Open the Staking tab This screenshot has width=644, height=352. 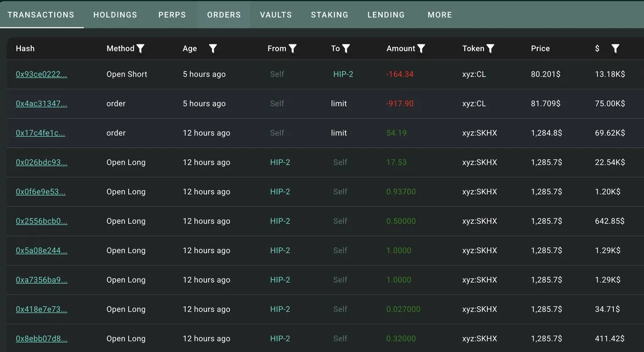click(x=330, y=14)
